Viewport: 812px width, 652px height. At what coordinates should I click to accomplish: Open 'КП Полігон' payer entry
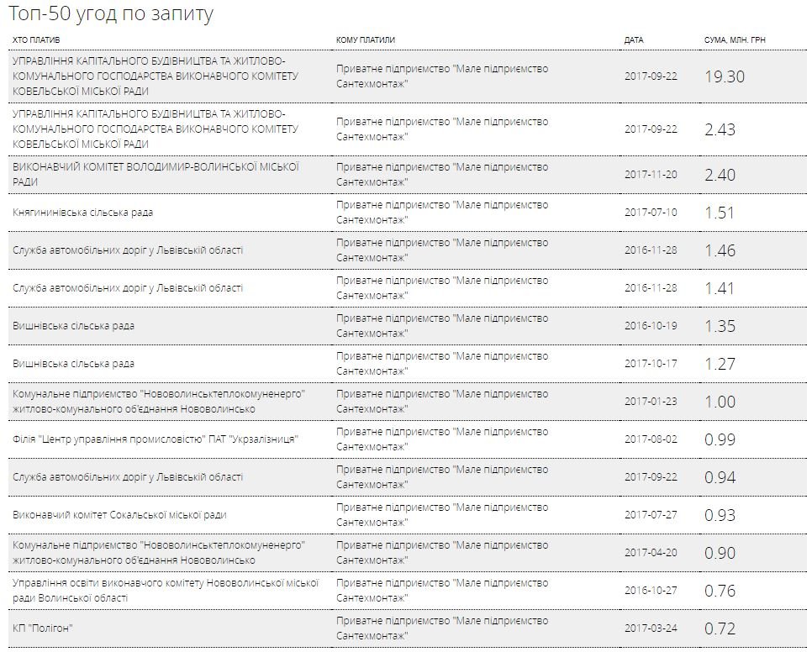point(43,628)
